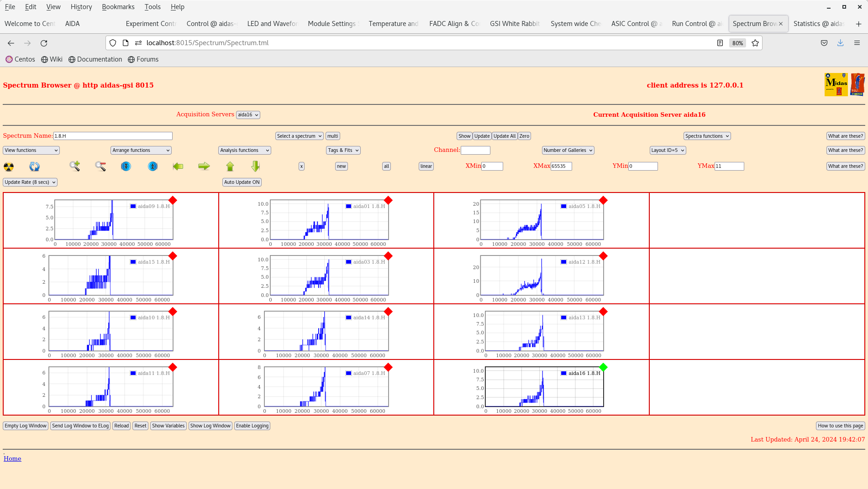868x489 pixels.
Task: Click the Pocket save icon
Action: pyautogui.click(x=824, y=43)
